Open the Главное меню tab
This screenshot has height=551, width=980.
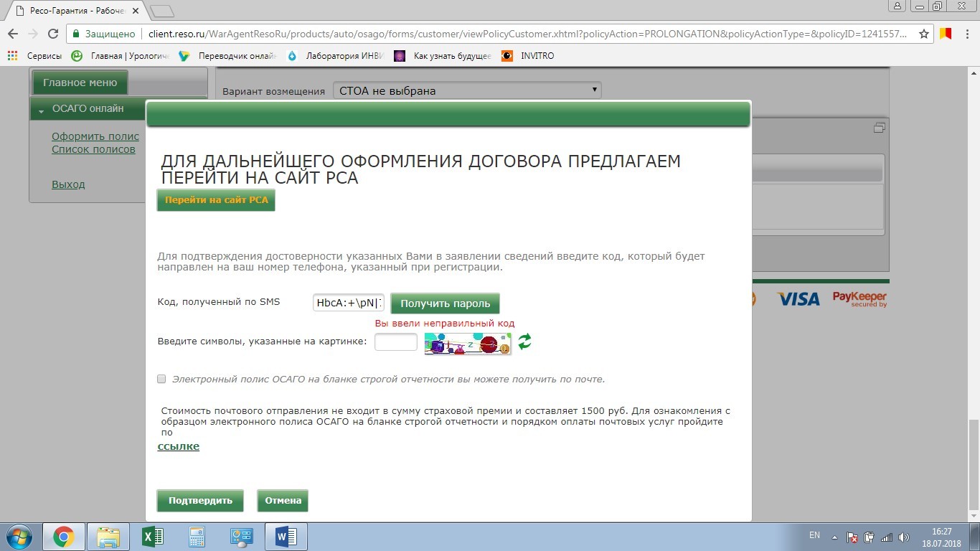(80, 83)
